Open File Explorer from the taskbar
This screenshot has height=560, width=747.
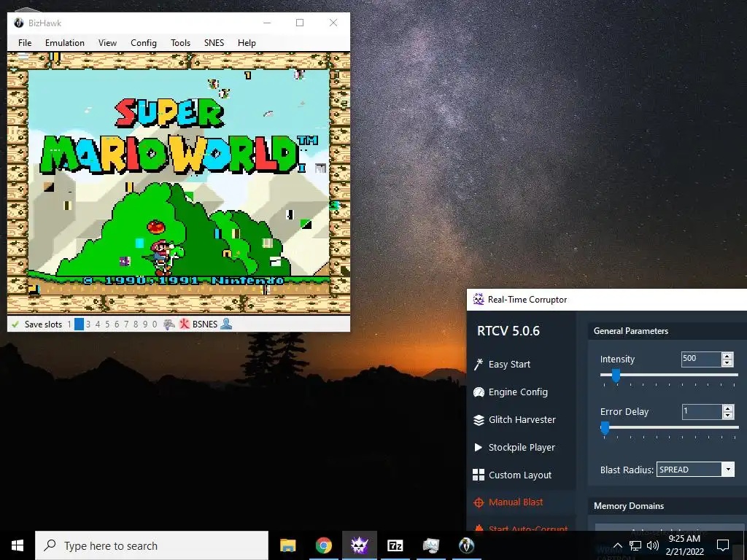coord(287,545)
